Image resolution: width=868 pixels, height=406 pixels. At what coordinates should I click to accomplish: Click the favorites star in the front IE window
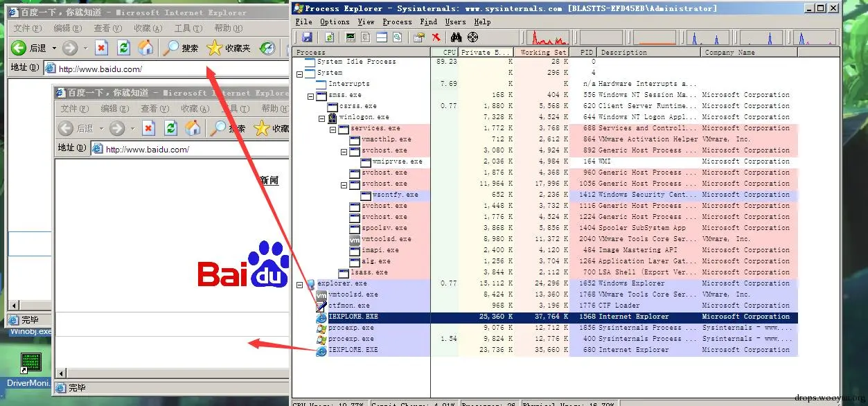pos(262,128)
